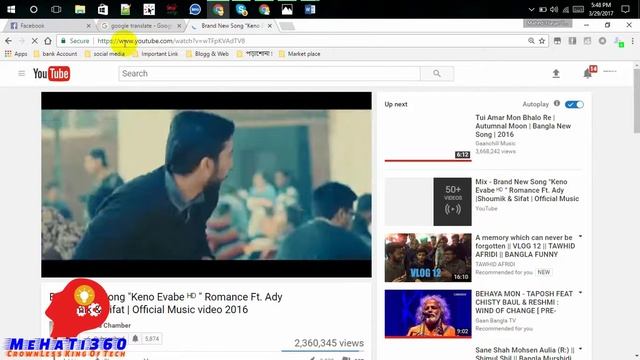Open a new tab button
Screen dimensions: 640x360
(x=287, y=26)
